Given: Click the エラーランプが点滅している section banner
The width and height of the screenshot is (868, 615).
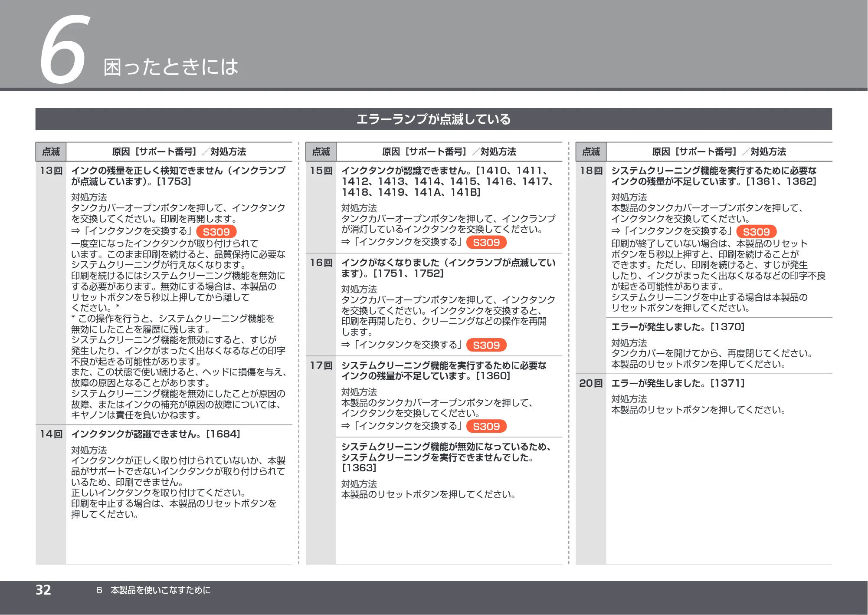Looking at the screenshot, I should pyautogui.click(x=434, y=119).
